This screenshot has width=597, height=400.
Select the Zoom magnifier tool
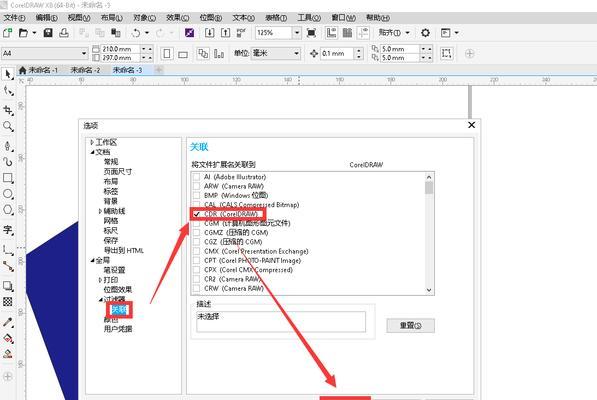click(8, 126)
